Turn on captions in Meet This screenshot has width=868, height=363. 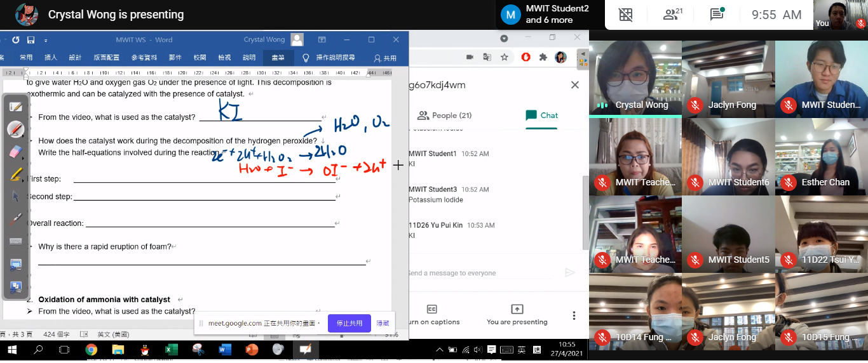coord(432,315)
